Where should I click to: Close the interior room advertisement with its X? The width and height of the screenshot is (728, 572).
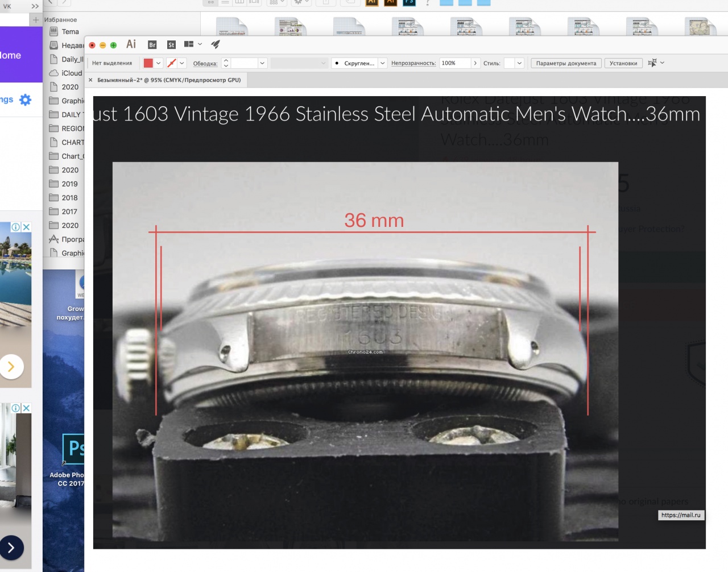click(26, 408)
